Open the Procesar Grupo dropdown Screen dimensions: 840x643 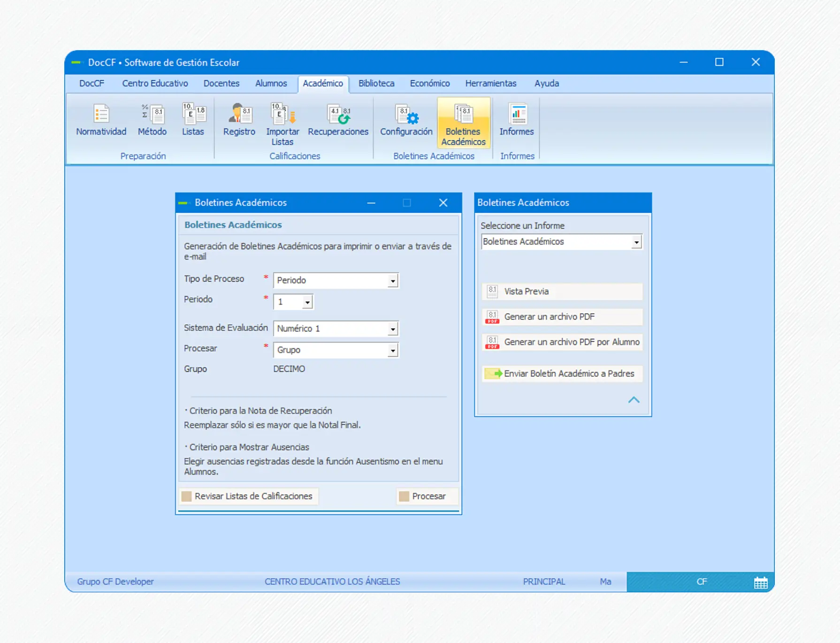(x=393, y=351)
